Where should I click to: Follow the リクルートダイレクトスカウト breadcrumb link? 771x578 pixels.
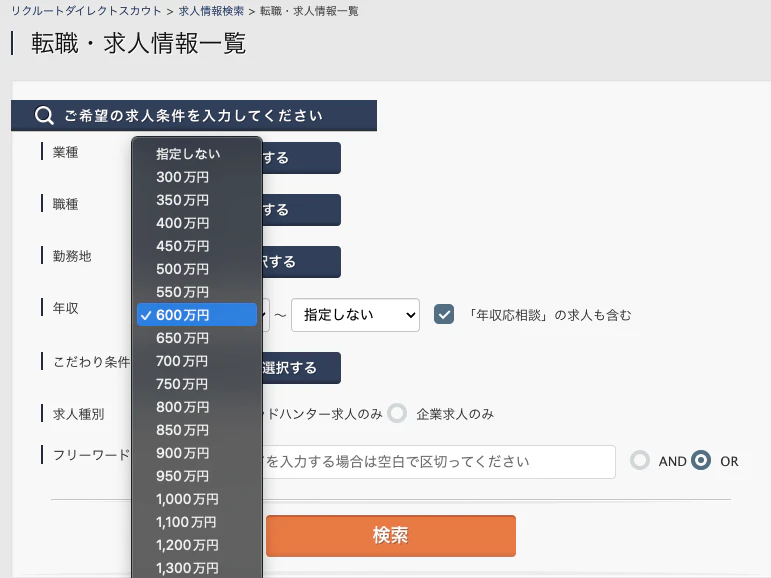[86, 11]
